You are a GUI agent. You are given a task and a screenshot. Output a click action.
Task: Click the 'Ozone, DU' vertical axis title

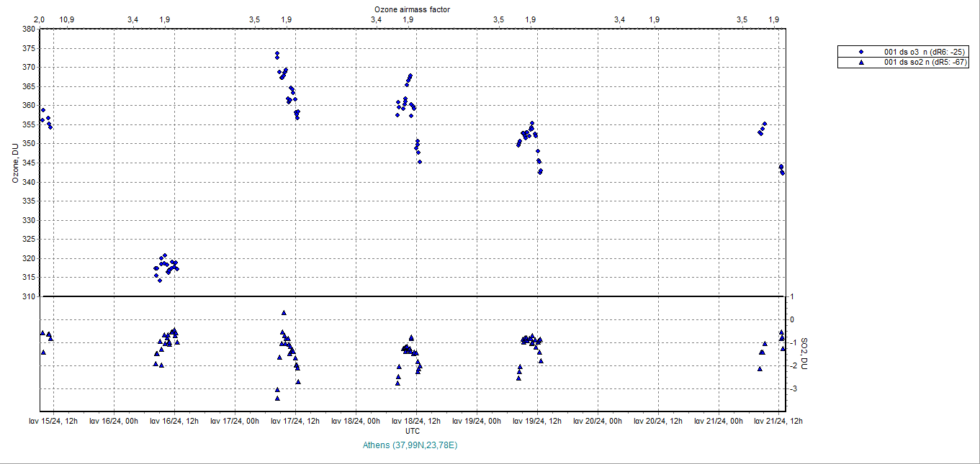click(x=14, y=163)
